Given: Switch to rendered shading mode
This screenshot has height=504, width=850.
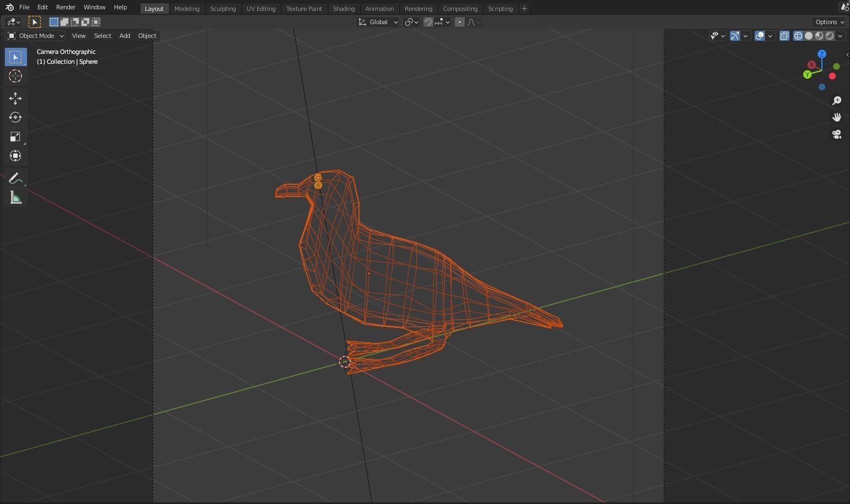Looking at the screenshot, I should coord(830,36).
